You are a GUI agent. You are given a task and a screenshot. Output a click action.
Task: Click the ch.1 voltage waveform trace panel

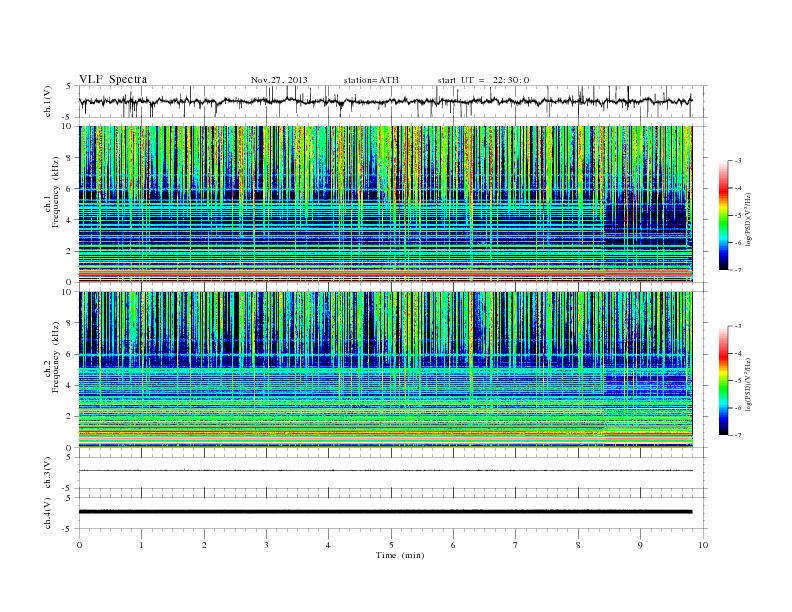[392, 101]
